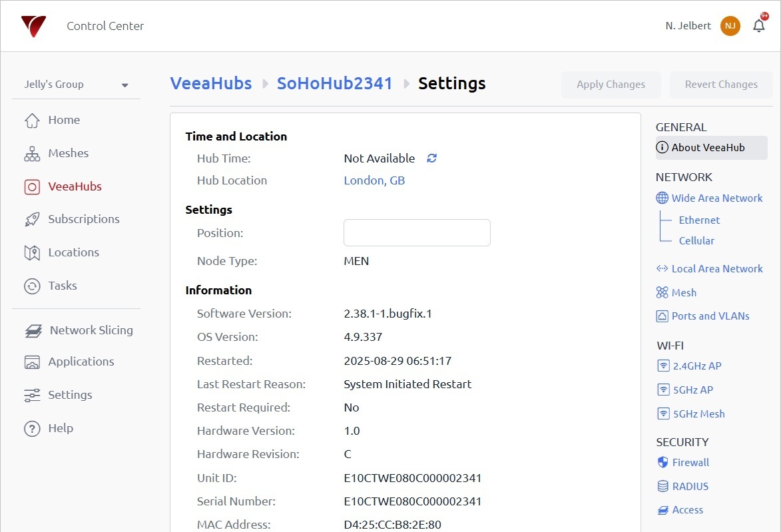The width and height of the screenshot is (781, 532).
Task: Open the Mesh settings link
Action: coord(684,293)
